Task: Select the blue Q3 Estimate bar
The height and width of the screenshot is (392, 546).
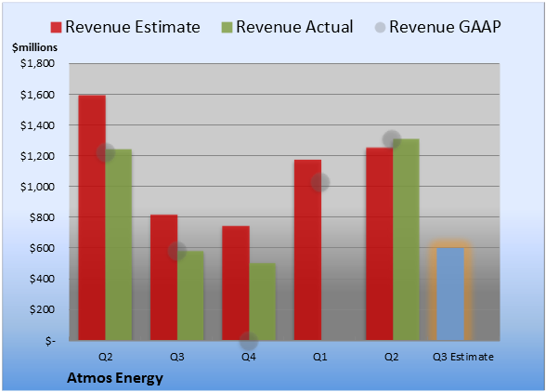Action: 450,294
